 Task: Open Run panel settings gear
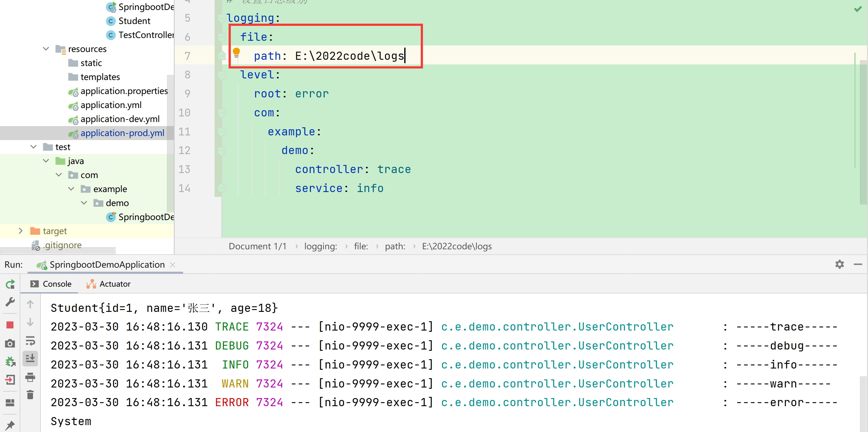tap(839, 264)
